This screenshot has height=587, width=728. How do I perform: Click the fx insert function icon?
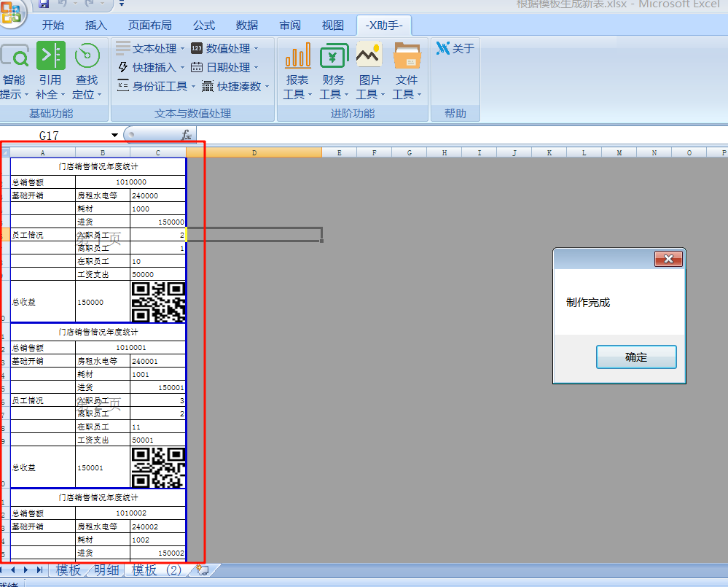[186, 135]
